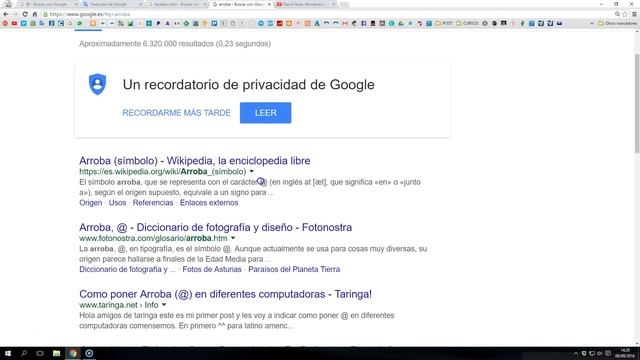The width and height of the screenshot is (640, 360).
Task: Open the CURSOS bookmarks folder
Action: 467,23
